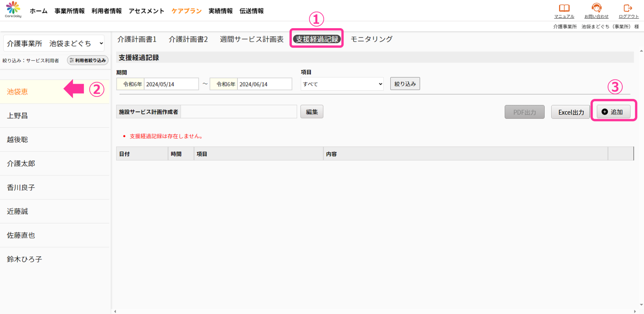Open the マニュアル book icon
The width and height of the screenshot is (644, 314).
pyautogui.click(x=564, y=8)
